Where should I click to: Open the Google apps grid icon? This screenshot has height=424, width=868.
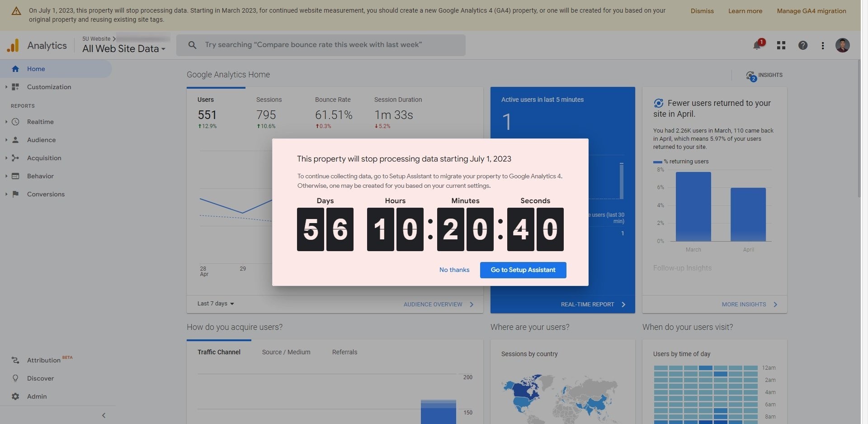click(781, 45)
